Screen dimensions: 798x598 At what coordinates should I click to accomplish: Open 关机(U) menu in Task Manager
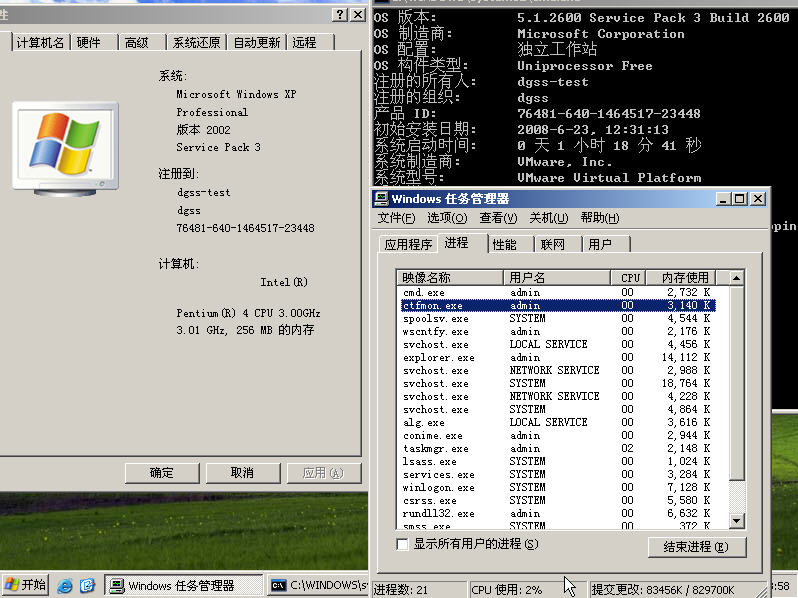(549, 218)
